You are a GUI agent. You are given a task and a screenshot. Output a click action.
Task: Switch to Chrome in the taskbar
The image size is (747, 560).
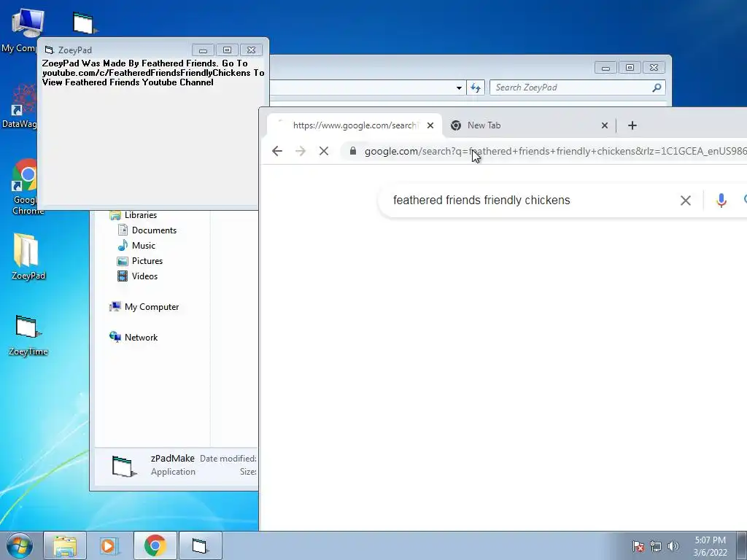point(155,545)
